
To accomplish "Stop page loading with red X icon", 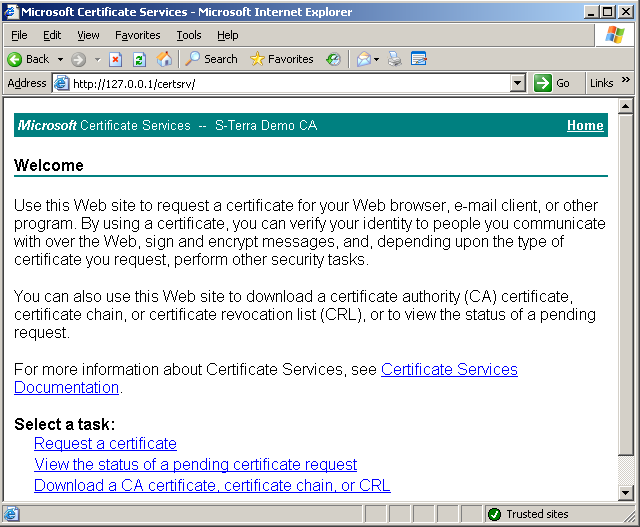I will pyautogui.click(x=116, y=60).
